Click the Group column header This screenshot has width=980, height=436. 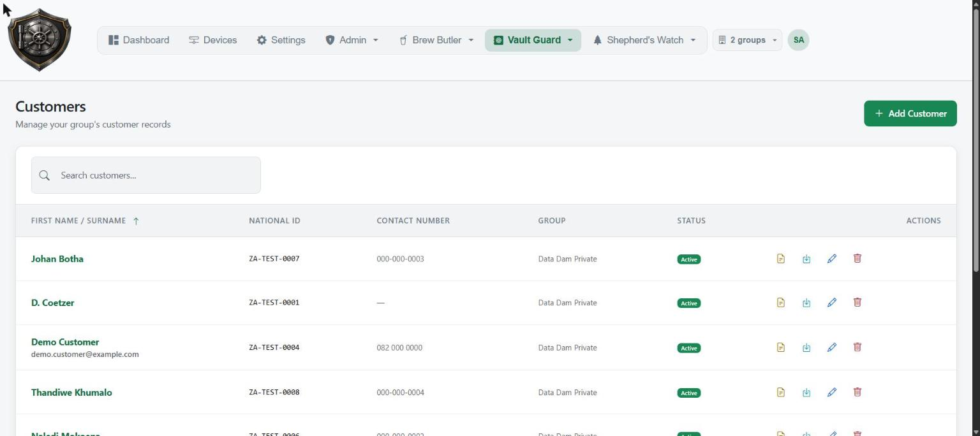point(552,221)
